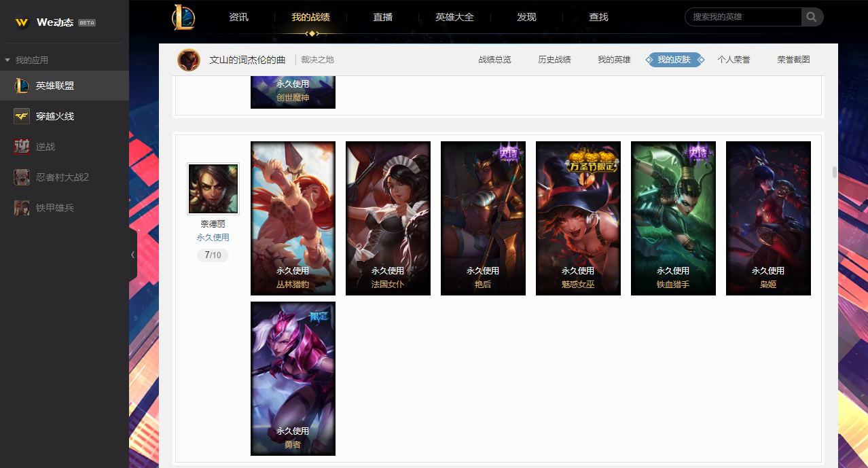
Task: Select the 铁甲雄兵 sidebar icon
Action: pos(22,208)
